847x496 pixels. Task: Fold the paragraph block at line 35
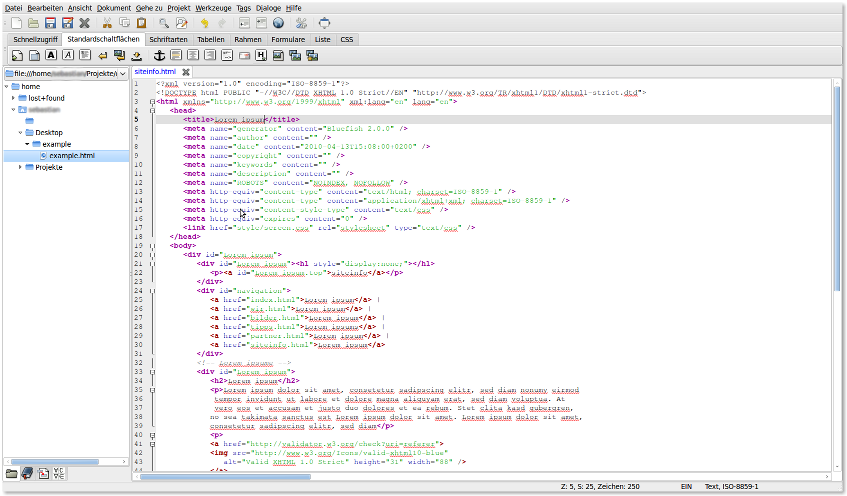click(x=152, y=390)
